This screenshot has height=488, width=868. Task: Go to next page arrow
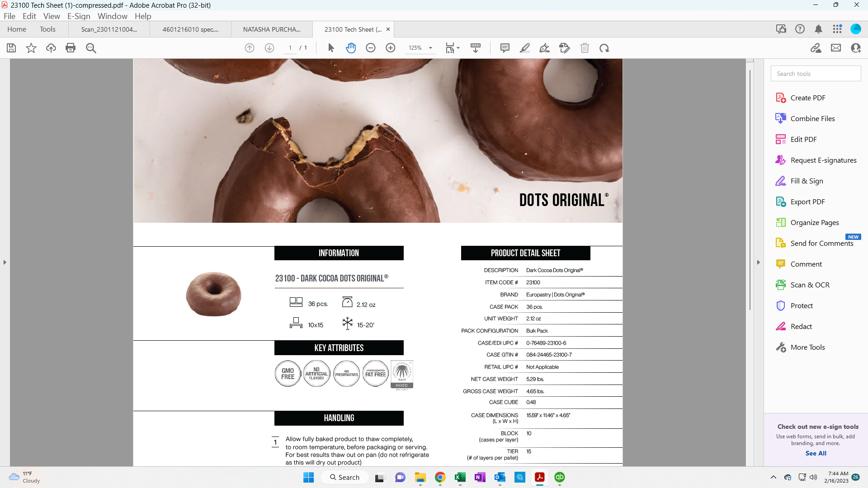[x=269, y=48]
